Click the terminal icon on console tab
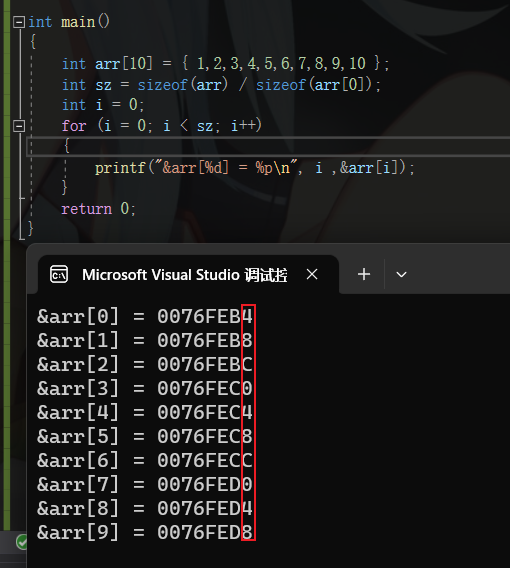The width and height of the screenshot is (510, 568). tap(59, 275)
